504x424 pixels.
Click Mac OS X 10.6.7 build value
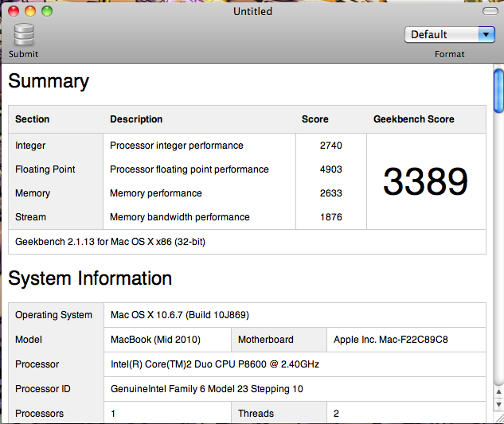pos(180,315)
